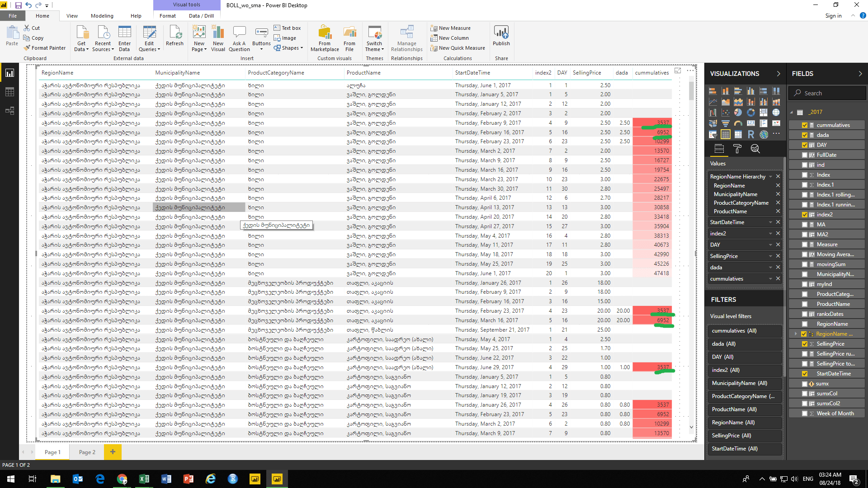Pick the gauge visualization

pyautogui.click(x=738, y=123)
